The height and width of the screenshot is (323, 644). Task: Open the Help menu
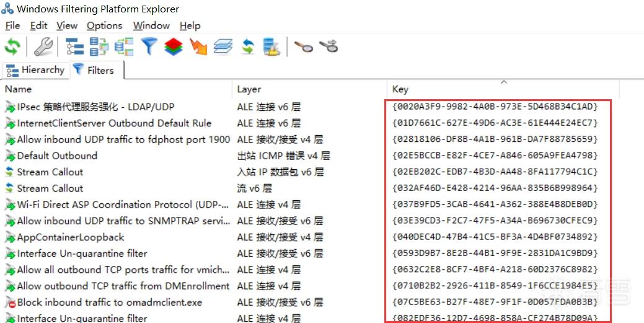[190, 25]
